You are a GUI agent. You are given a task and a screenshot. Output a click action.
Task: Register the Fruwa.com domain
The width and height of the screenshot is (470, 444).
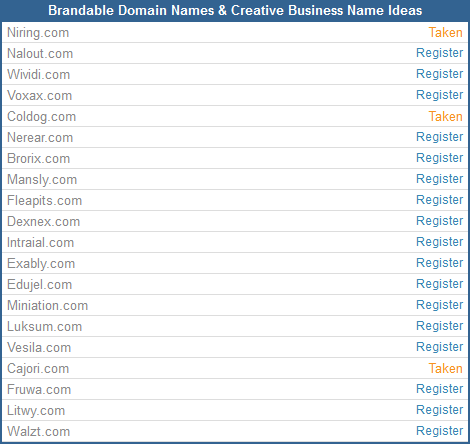(440, 389)
